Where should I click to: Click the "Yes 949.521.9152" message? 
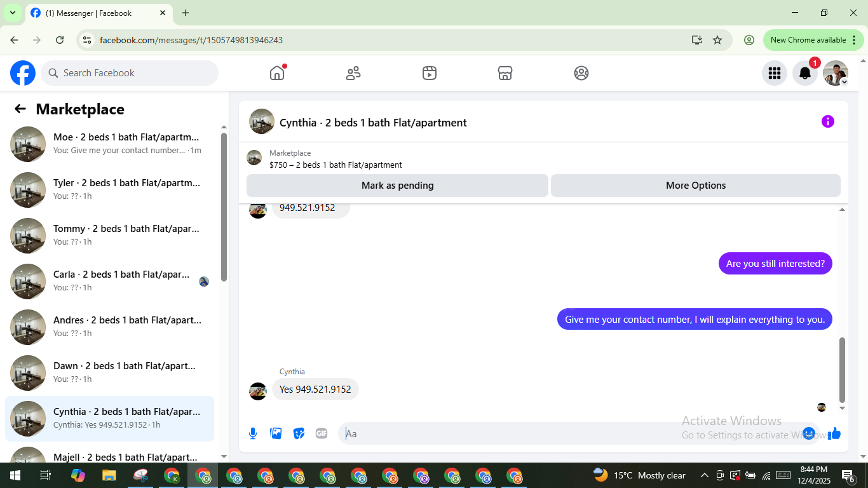(315, 390)
